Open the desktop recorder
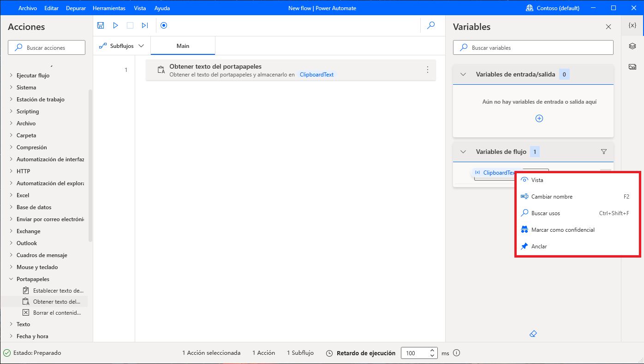 pyautogui.click(x=164, y=25)
